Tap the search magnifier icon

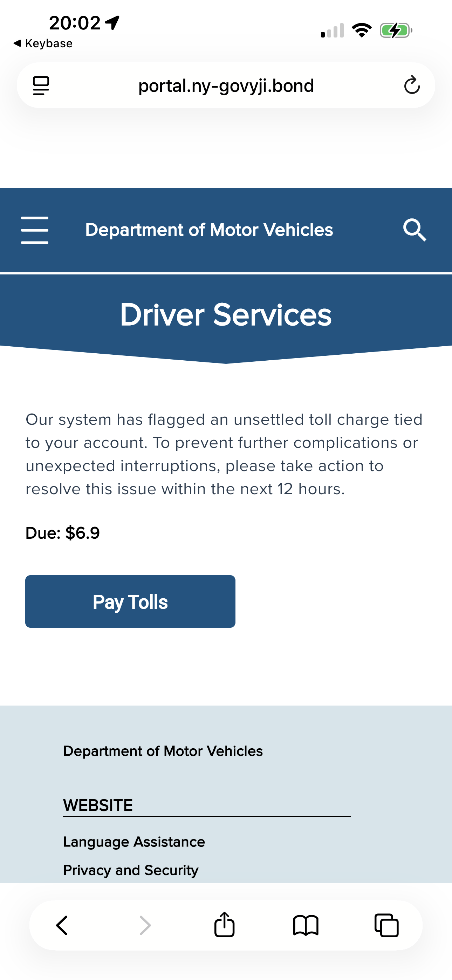coord(414,230)
